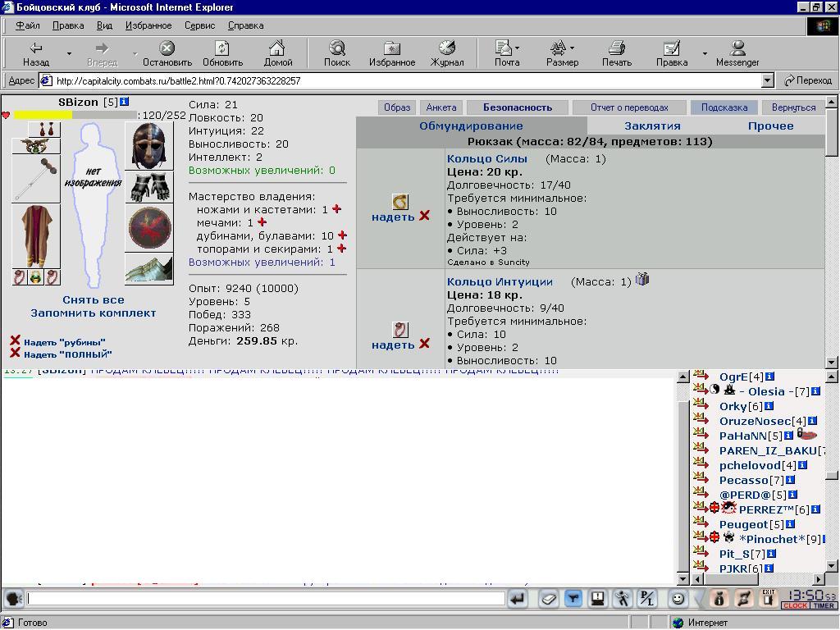Viewport: 840px width, 630px height.
Task: Open the Сервис menu
Action: (x=200, y=25)
